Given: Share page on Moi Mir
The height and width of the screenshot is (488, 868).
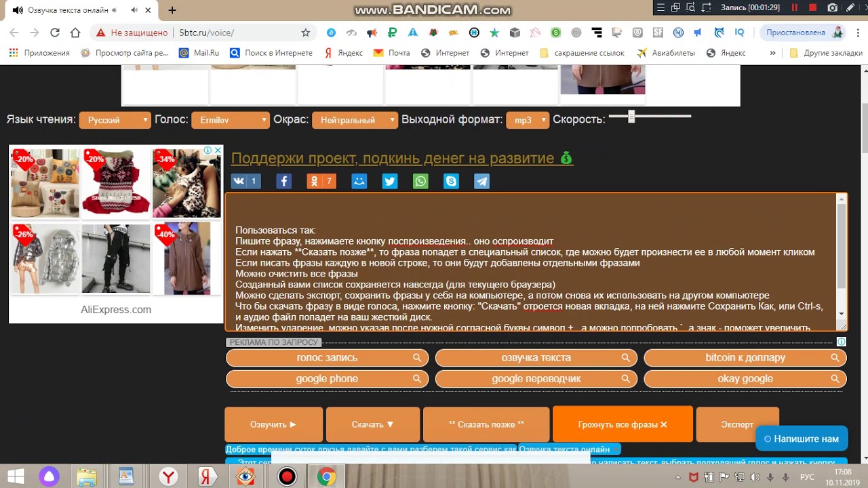Looking at the screenshot, I should [359, 181].
